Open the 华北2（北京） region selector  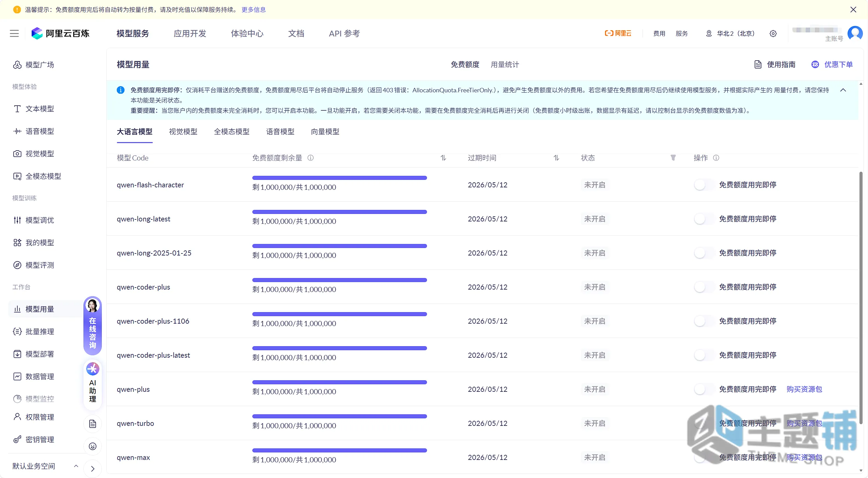(731, 33)
